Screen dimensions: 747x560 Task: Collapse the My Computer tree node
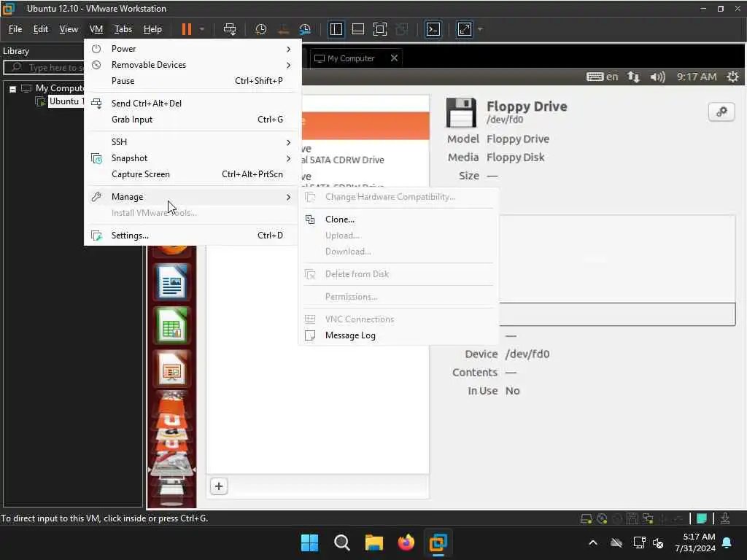13,89
